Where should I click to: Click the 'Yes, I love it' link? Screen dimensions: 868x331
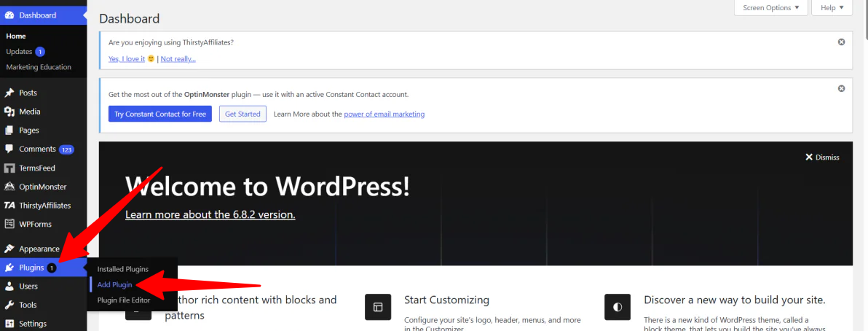tap(127, 59)
